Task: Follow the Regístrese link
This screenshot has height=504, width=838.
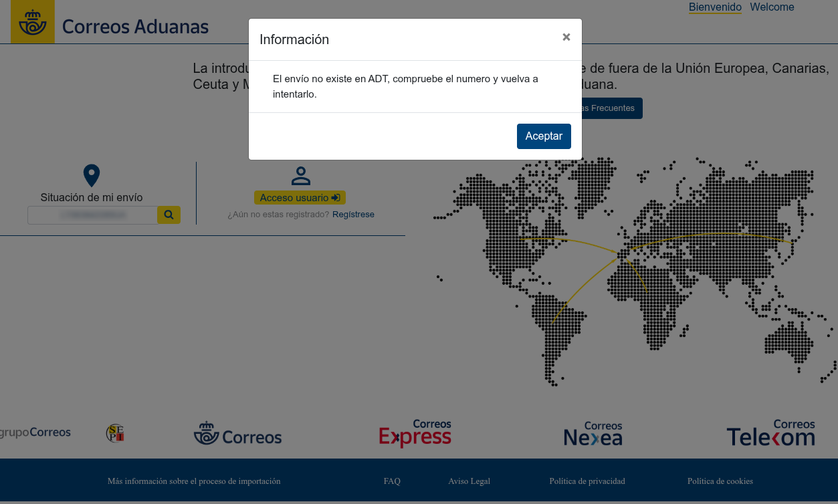Action: pos(353,215)
